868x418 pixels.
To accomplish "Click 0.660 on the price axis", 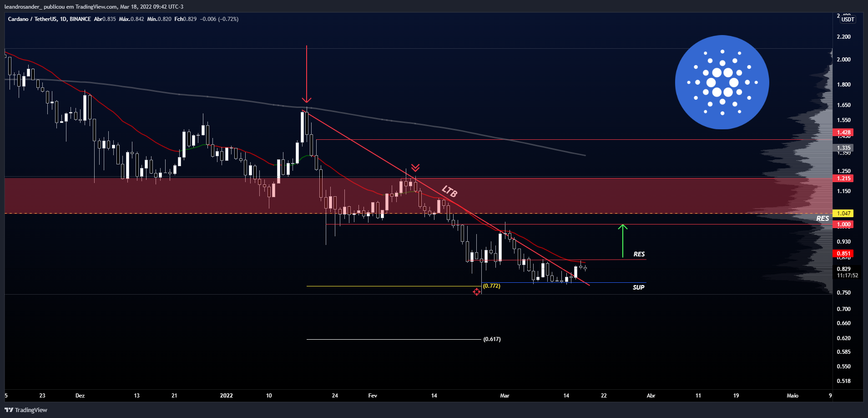I will [x=843, y=323].
